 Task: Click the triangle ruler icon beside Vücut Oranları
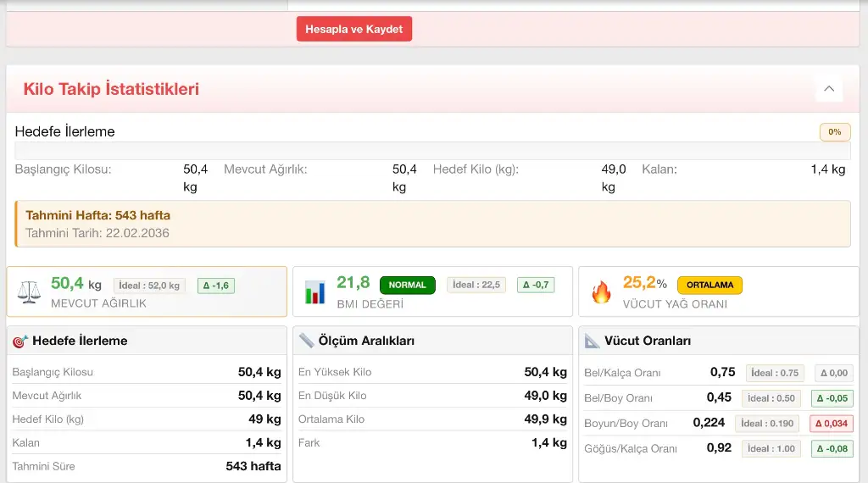click(x=592, y=341)
